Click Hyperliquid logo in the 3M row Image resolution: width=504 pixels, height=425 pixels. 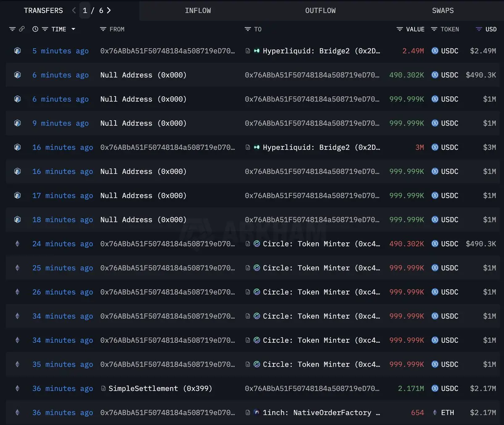[257, 147]
